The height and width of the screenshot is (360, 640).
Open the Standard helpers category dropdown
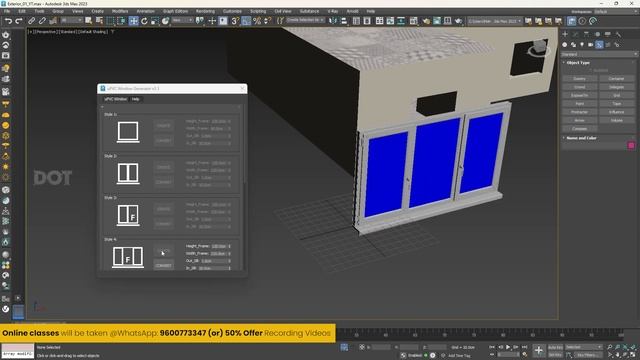click(x=599, y=54)
